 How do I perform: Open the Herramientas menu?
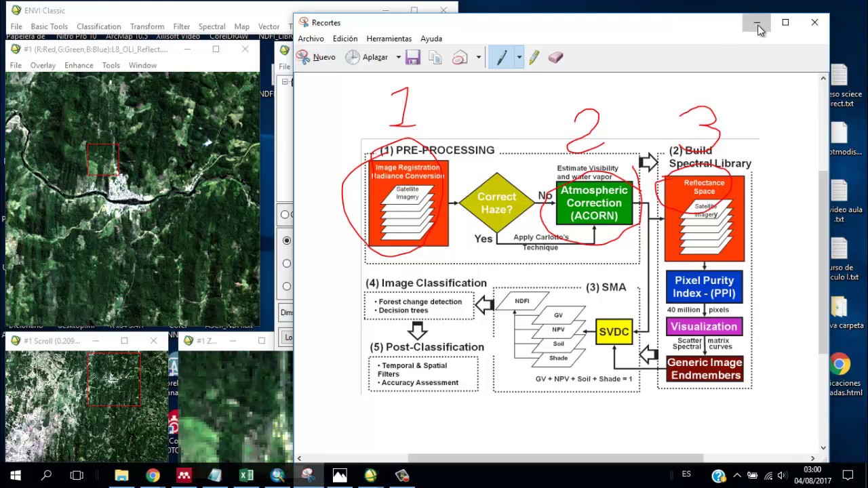(389, 39)
